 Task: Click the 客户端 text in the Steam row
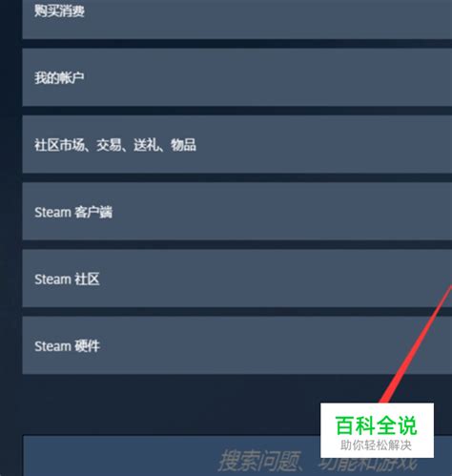[93, 212]
